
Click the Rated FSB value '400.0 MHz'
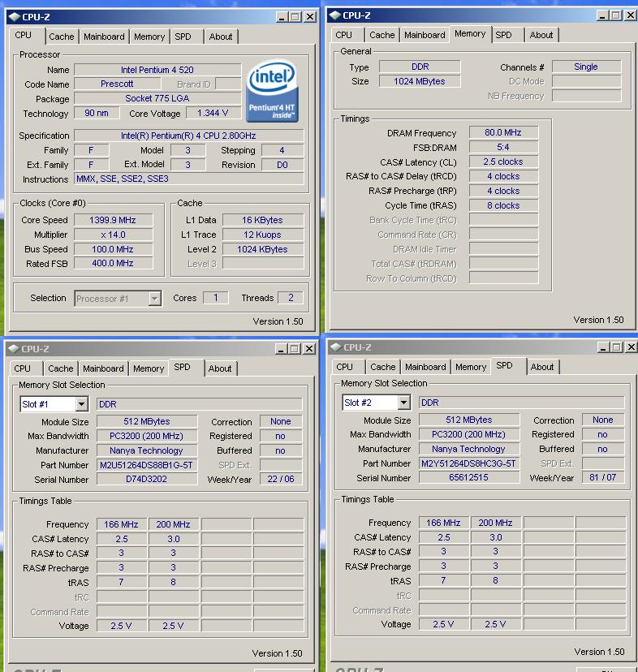[113, 263]
